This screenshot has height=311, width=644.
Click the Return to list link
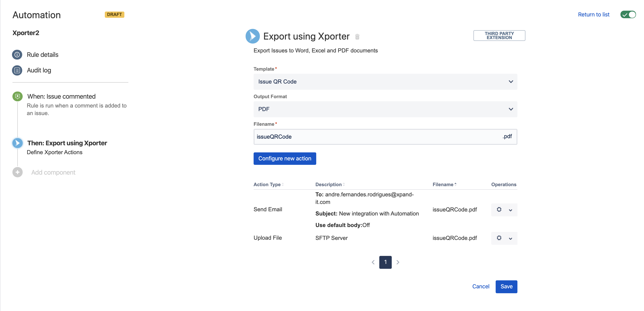594,14
